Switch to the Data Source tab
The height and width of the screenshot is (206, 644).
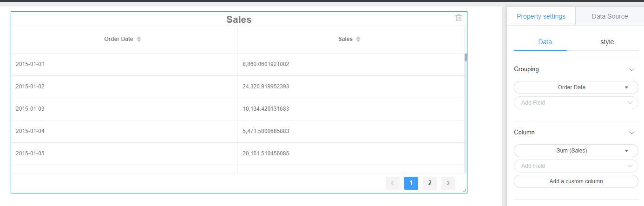click(x=610, y=16)
